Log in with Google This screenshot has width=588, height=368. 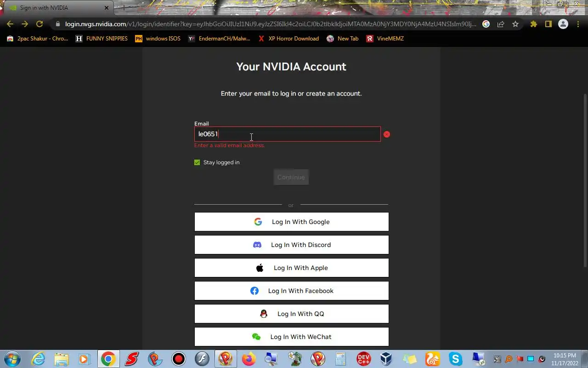pyautogui.click(x=291, y=222)
